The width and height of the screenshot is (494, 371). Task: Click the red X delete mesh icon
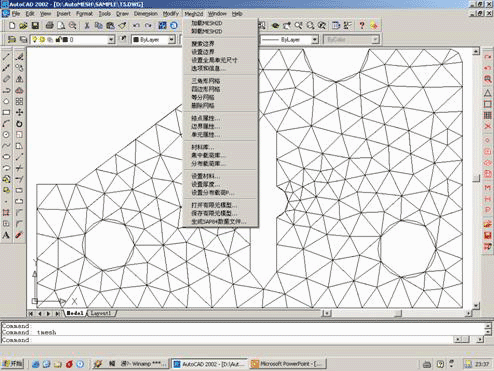(x=487, y=126)
